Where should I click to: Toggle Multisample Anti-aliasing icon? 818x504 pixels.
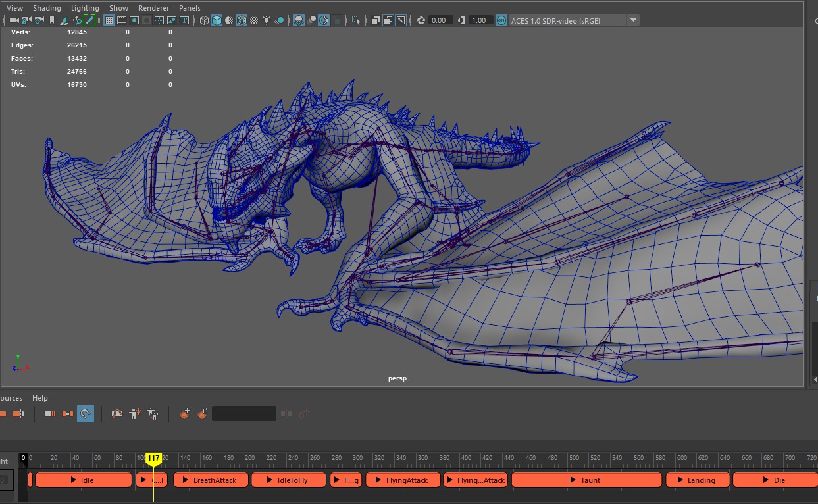coord(324,20)
